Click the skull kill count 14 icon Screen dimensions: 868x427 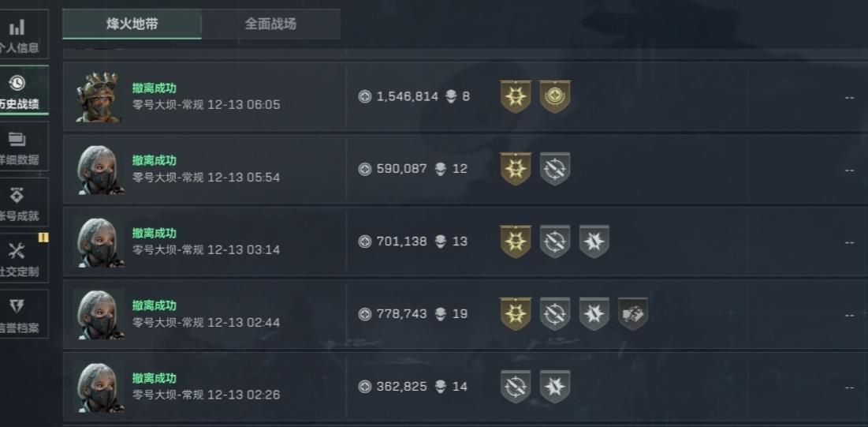point(440,387)
